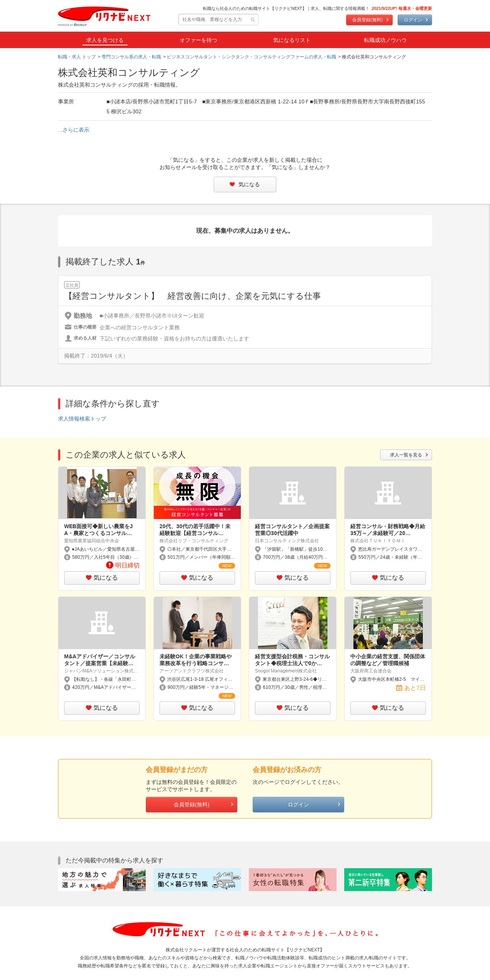490x980 pixels.
Task: Open 地方の魅力で選ぶ求人特集 banner
Action: tap(102, 880)
